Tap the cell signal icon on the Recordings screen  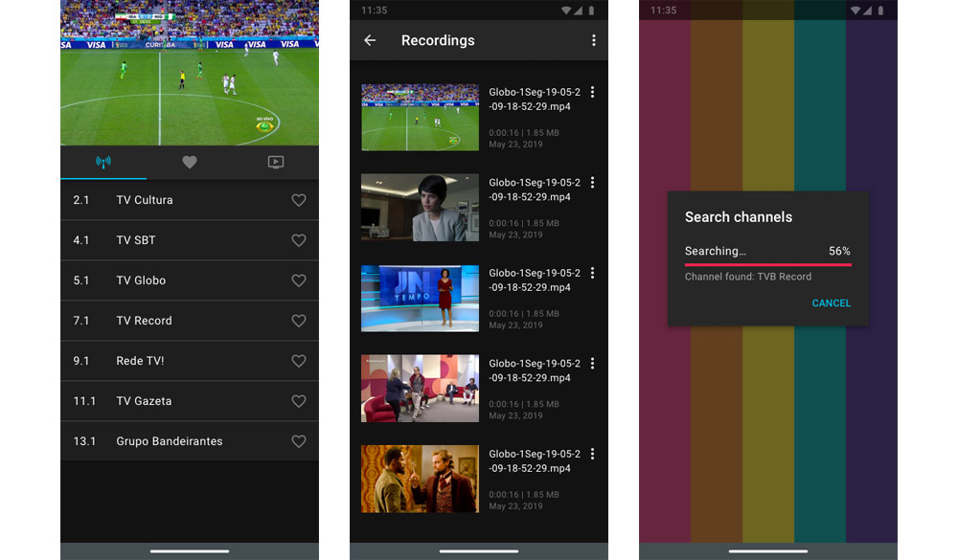[578, 11]
